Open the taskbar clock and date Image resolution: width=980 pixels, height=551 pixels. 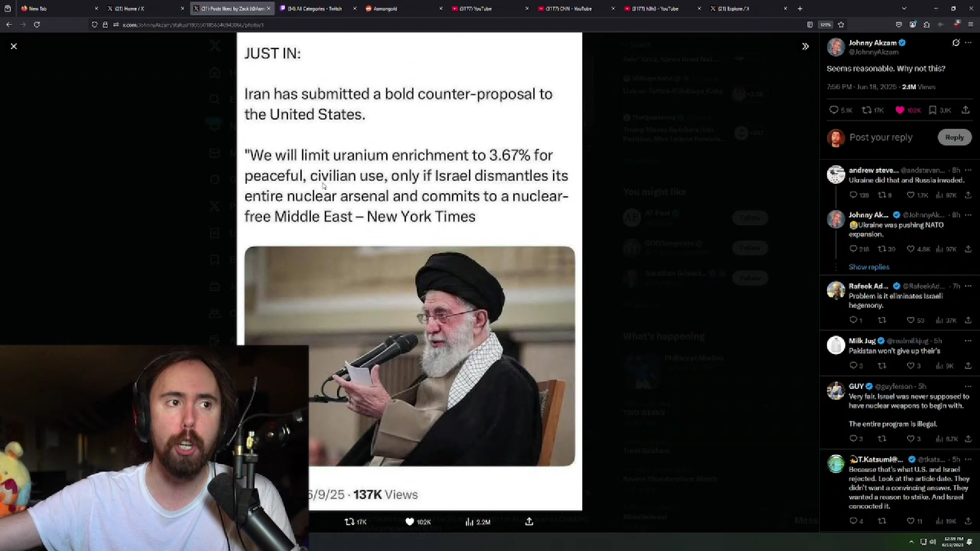tap(953, 542)
